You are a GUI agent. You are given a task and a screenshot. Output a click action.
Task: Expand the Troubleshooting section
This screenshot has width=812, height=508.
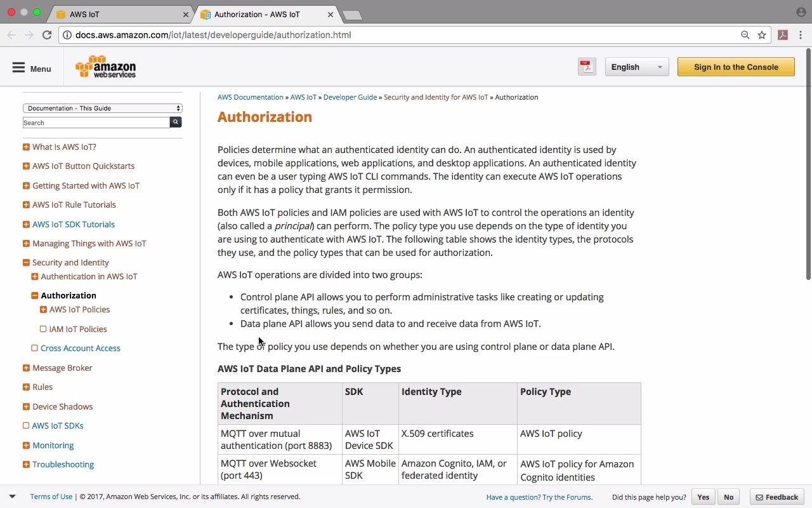pyautogui.click(x=26, y=464)
